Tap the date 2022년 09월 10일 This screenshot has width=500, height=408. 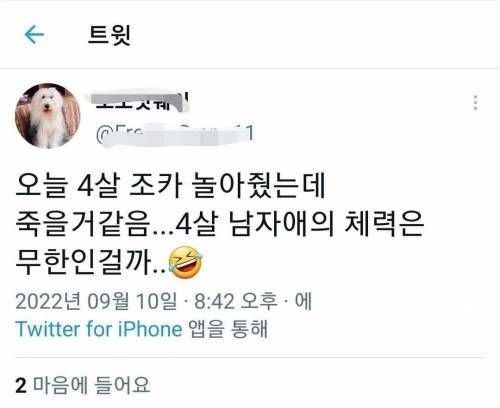click(97, 301)
